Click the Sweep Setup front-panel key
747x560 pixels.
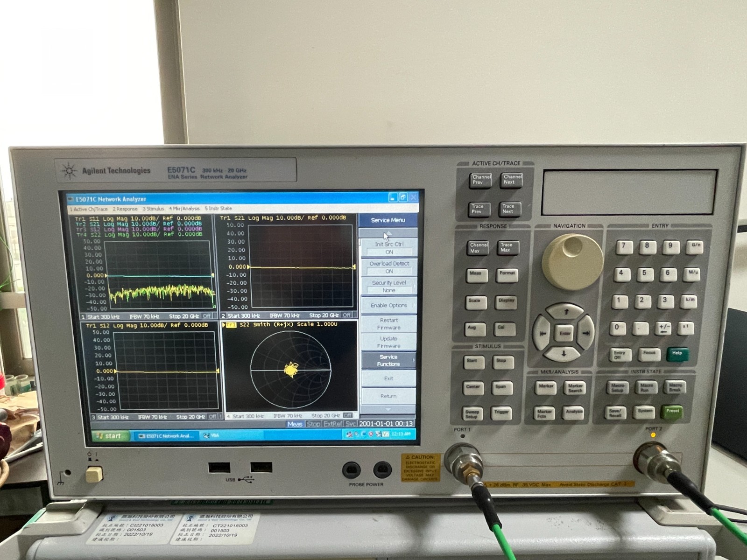472,413
